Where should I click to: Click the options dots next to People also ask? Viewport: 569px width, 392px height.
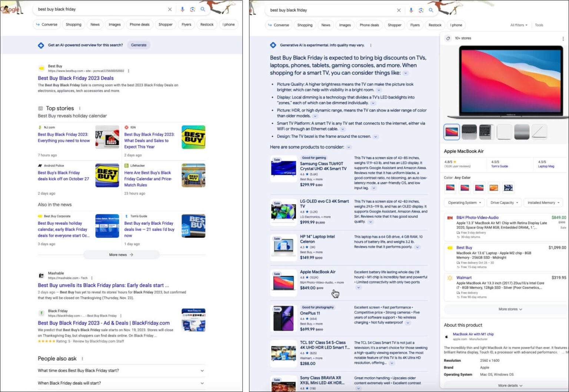coord(82,359)
